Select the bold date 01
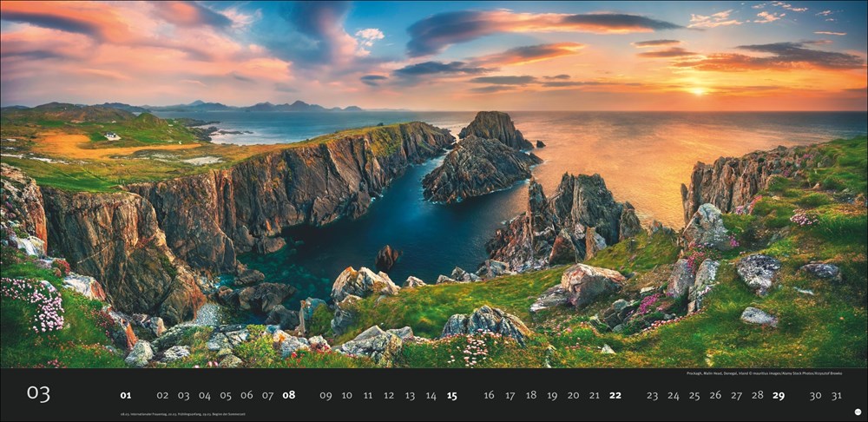 click(126, 395)
